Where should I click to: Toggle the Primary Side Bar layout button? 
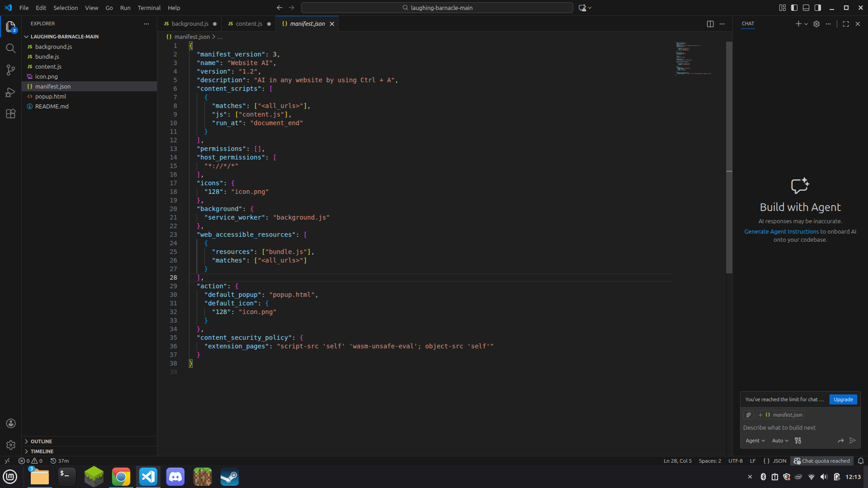click(794, 8)
